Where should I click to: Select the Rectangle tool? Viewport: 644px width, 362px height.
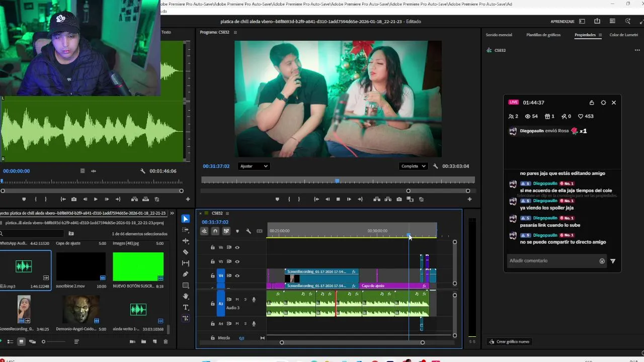[x=186, y=285]
